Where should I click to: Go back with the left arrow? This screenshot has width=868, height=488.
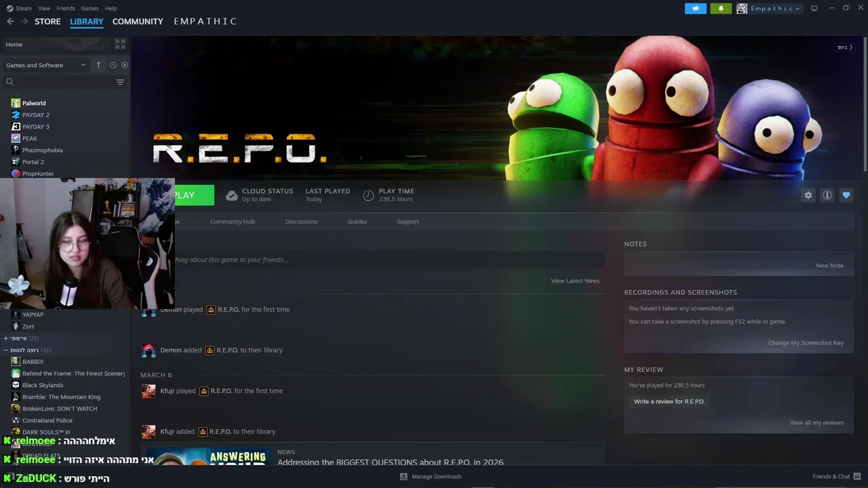click(x=10, y=22)
